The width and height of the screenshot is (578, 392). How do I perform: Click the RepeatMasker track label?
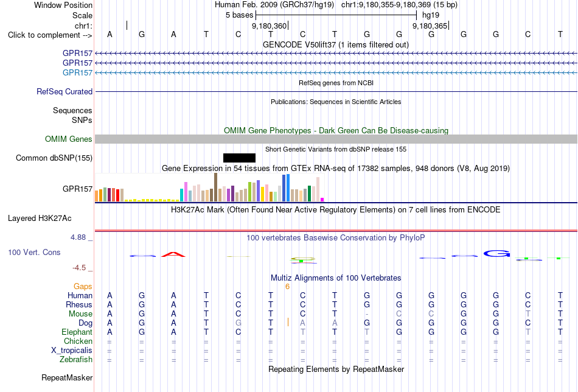(x=67, y=377)
